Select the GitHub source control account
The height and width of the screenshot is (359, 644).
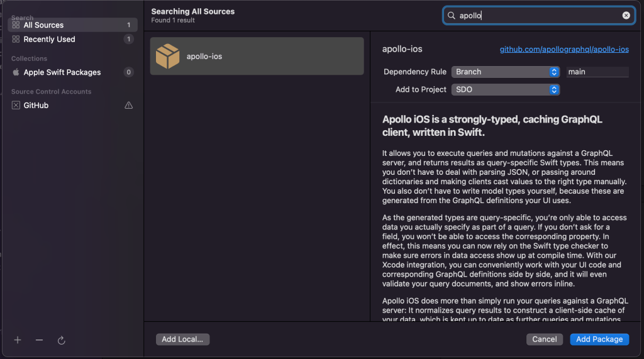(36, 106)
